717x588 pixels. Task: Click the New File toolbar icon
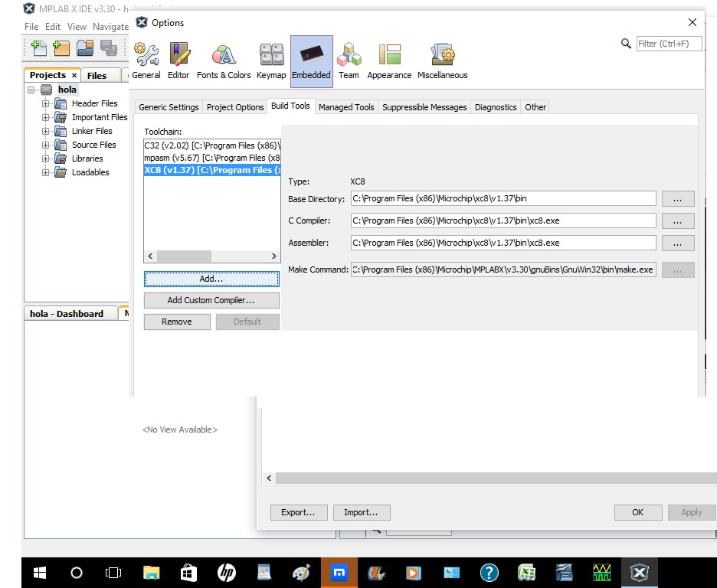click(38, 48)
